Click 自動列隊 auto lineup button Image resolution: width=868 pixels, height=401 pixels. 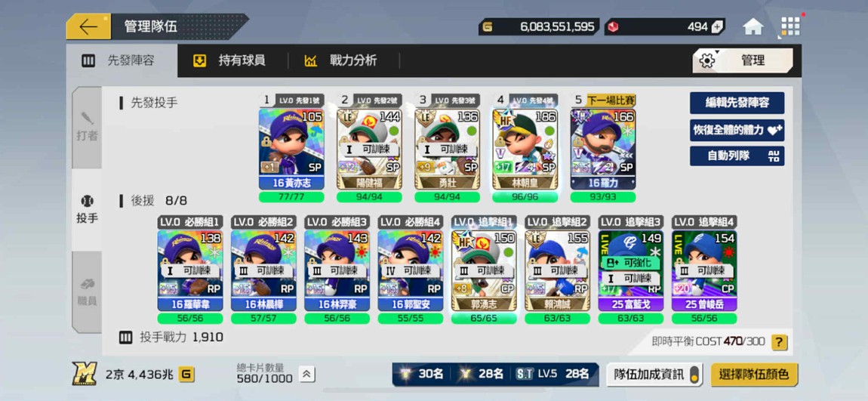tap(737, 156)
